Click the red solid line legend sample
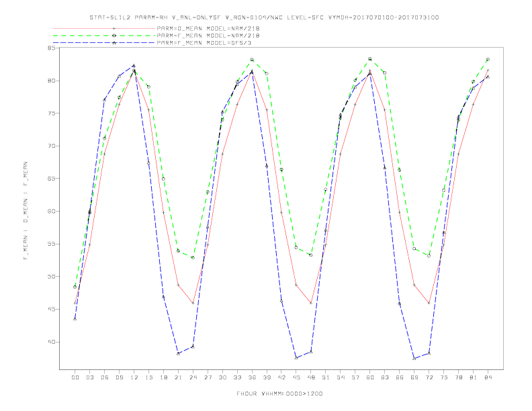 (104, 28)
